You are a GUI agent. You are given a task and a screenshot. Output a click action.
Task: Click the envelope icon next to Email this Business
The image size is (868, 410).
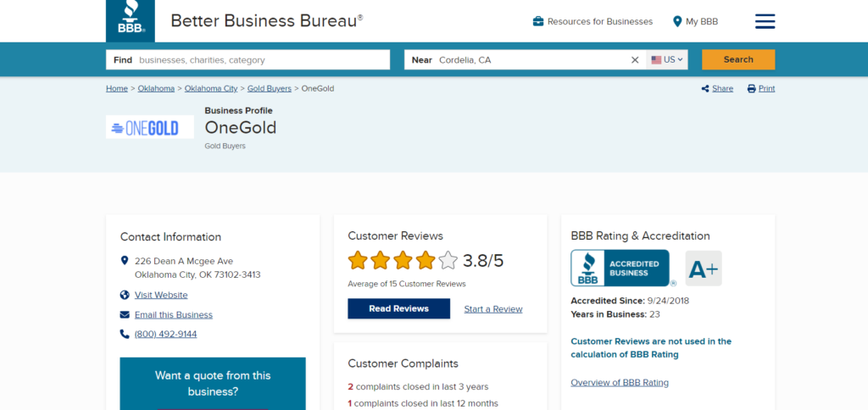click(125, 315)
